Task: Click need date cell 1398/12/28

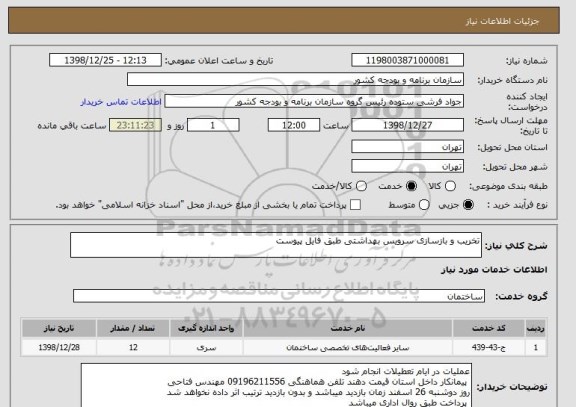Action: pos(59,347)
